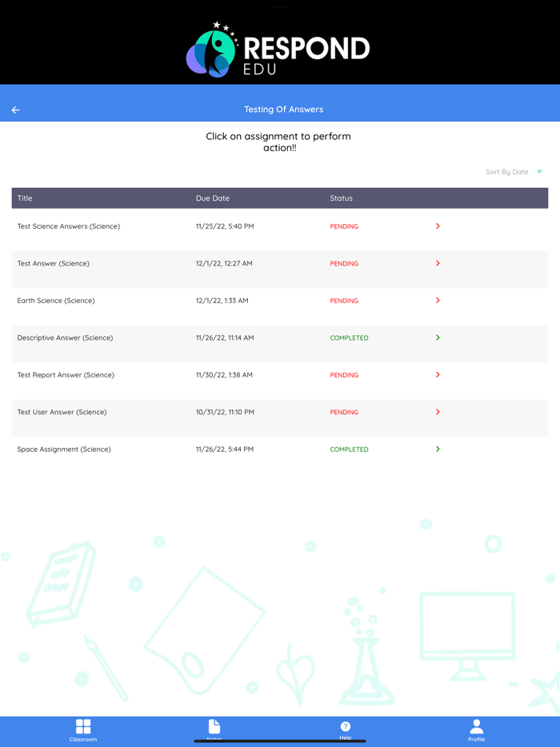Select Test Answer (Science) assignment title
This screenshot has height=747, width=560.
pos(54,263)
